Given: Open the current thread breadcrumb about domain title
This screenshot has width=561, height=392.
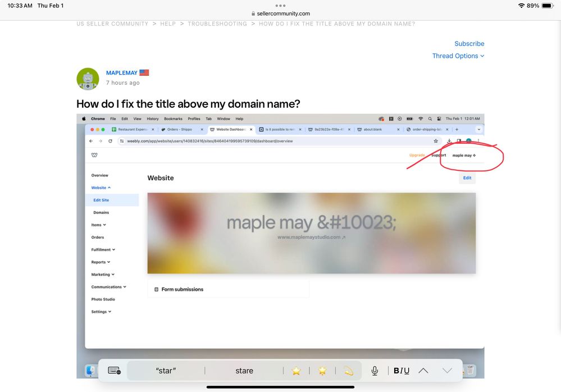Looking at the screenshot, I should (x=337, y=24).
